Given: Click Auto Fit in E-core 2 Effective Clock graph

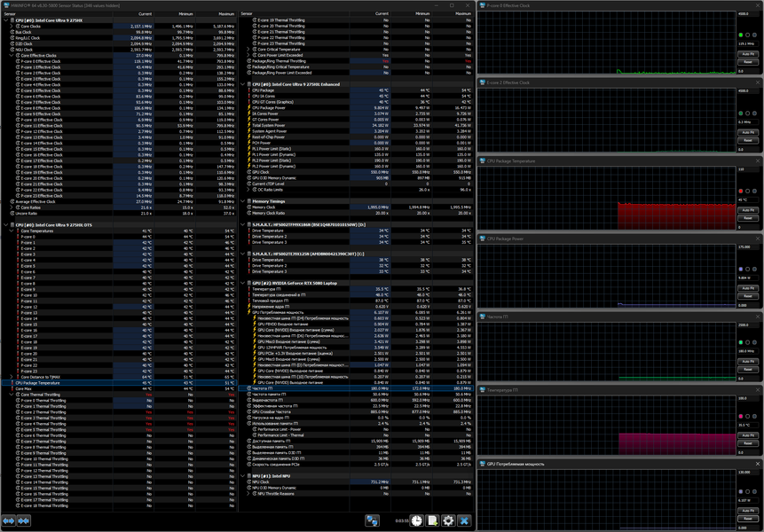Looking at the screenshot, I should [748, 132].
